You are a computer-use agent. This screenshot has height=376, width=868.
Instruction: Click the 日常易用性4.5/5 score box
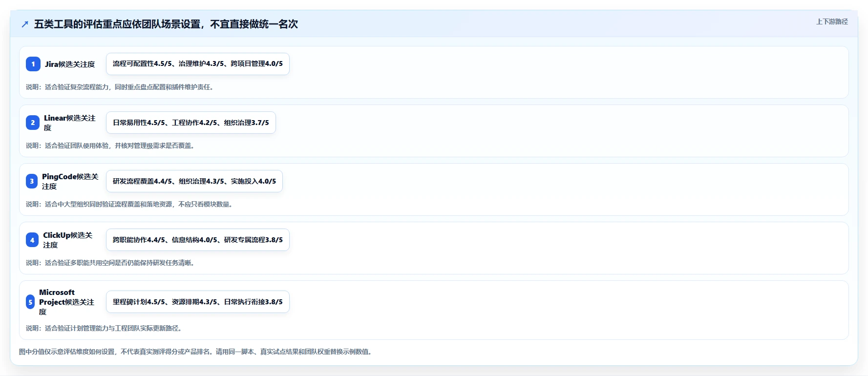[x=191, y=123]
